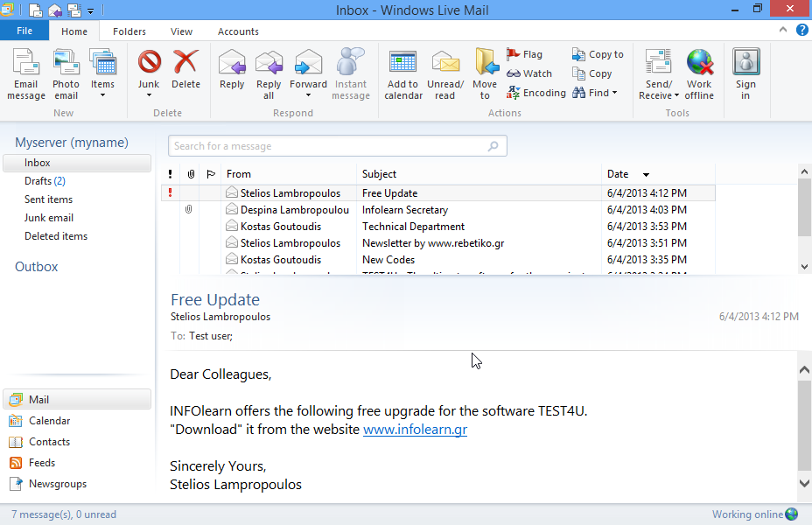This screenshot has width=812, height=525.
Task: Open the Quick Access Toolbar customize arrow
Action: pos(90,10)
